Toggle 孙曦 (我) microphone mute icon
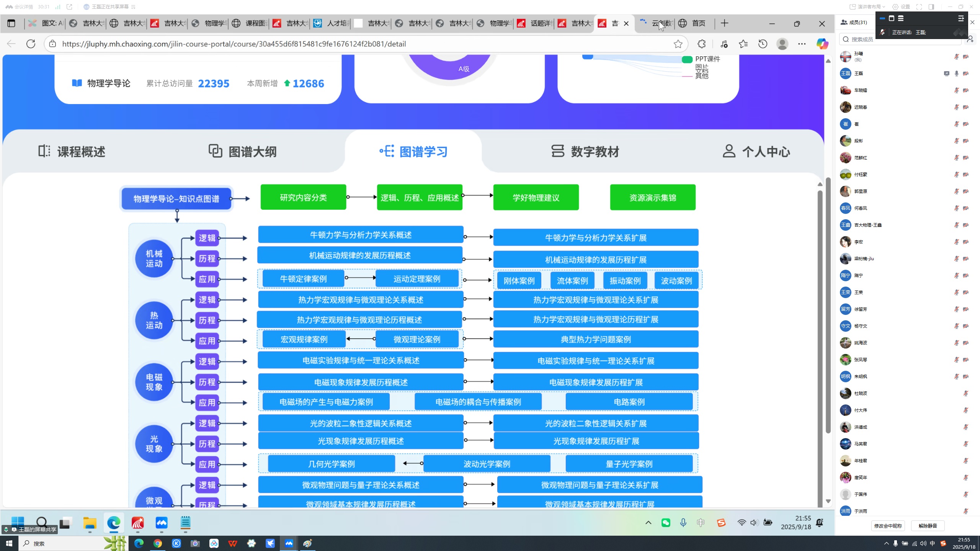Viewport: 980px width, 551px height. tap(956, 57)
